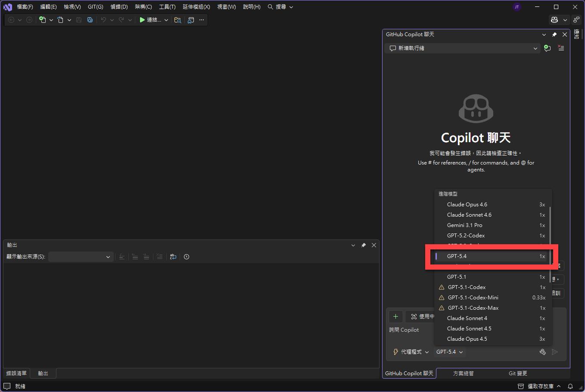Toggle word wrap in the Output panel
The image size is (585, 392).
(x=173, y=257)
